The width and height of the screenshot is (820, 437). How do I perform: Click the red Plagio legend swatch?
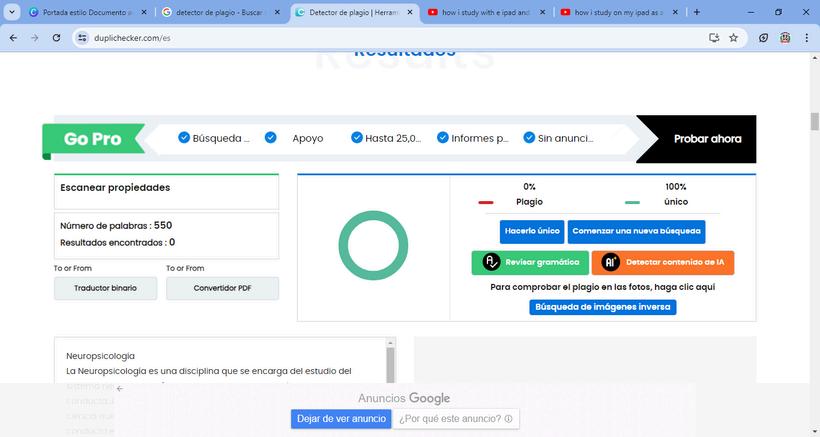(486, 202)
